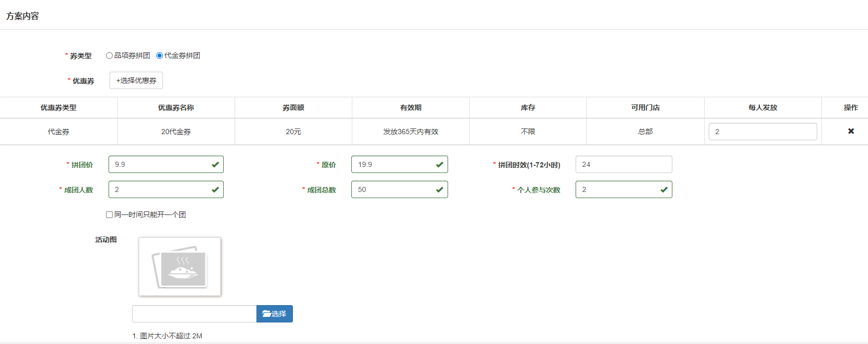Viewport: 868px width, 344px height.
Task: Click the image file path text box
Action: click(x=194, y=314)
